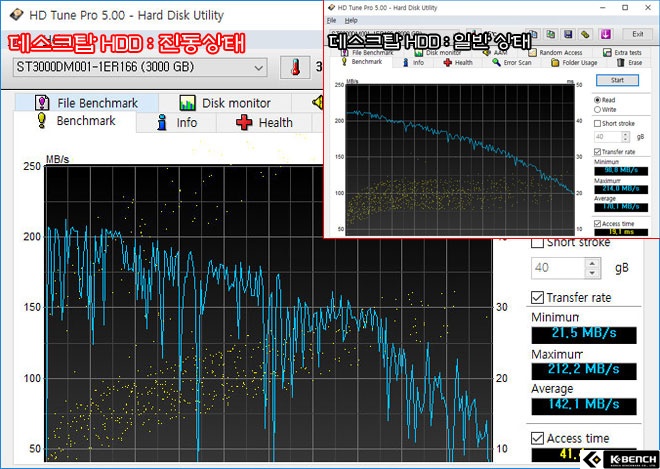This screenshot has width=660, height=469.
Task: Enable Short stroke checkbox in large window
Action: coord(538,242)
